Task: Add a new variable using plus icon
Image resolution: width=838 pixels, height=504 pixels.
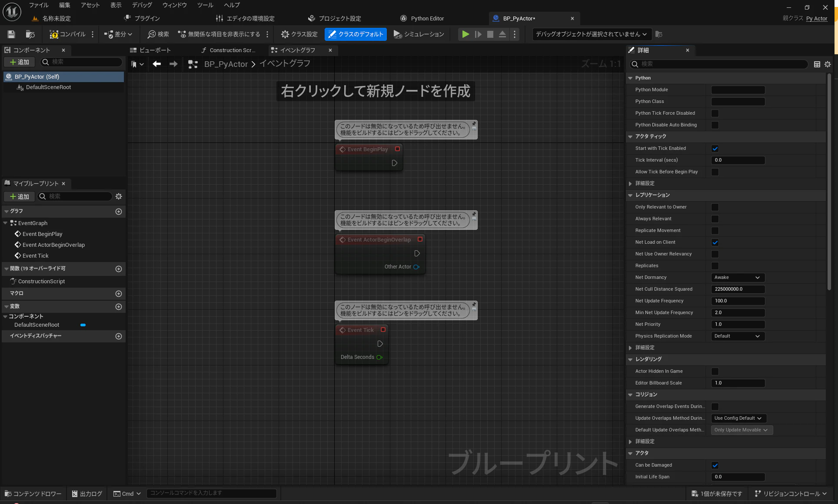Action: click(119, 307)
